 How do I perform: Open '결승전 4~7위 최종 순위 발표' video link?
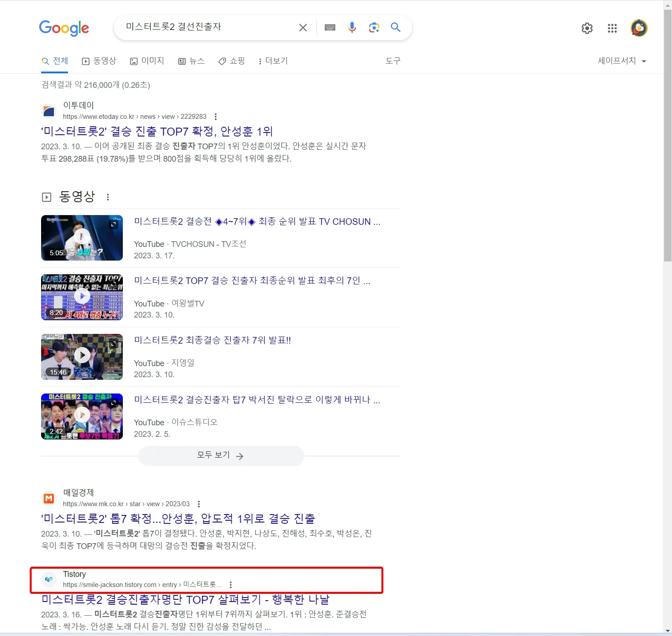point(257,222)
